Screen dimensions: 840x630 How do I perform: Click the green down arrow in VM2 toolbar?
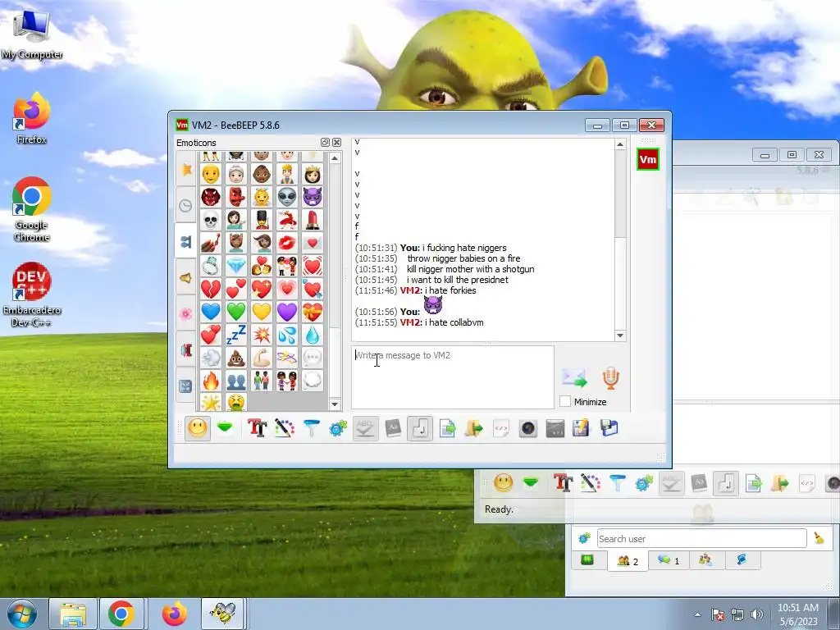point(225,427)
